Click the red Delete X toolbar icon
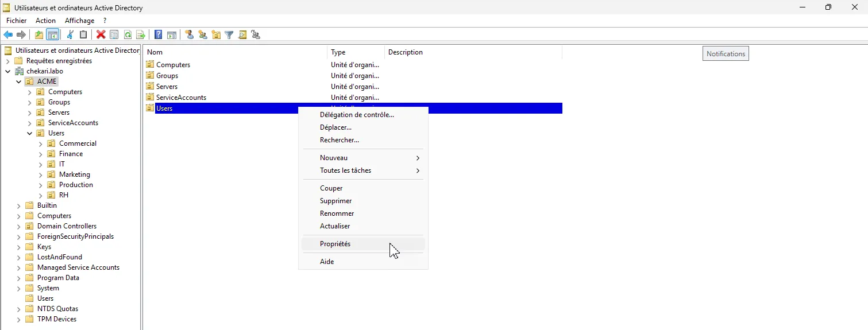Image resolution: width=868 pixels, height=330 pixels. pyautogui.click(x=101, y=35)
